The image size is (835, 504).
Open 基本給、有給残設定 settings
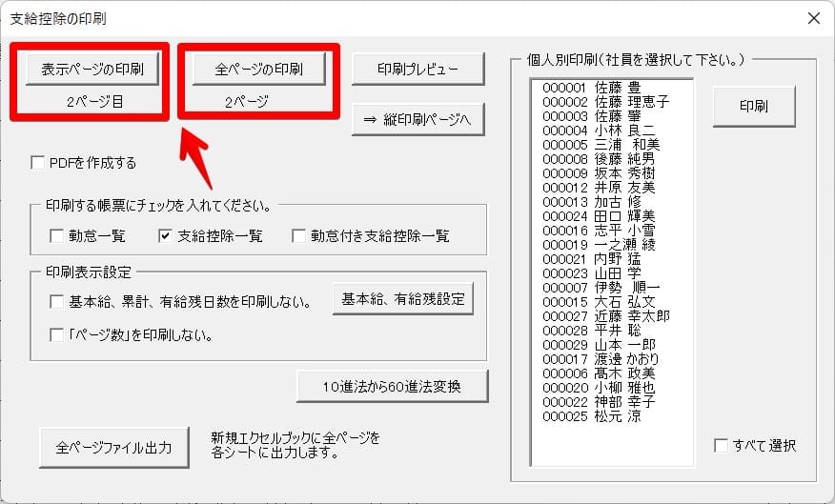(401, 299)
